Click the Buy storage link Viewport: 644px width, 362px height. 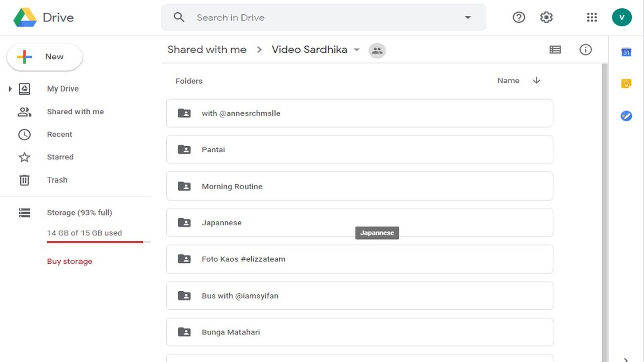pyautogui.click(x=69, y=261)
